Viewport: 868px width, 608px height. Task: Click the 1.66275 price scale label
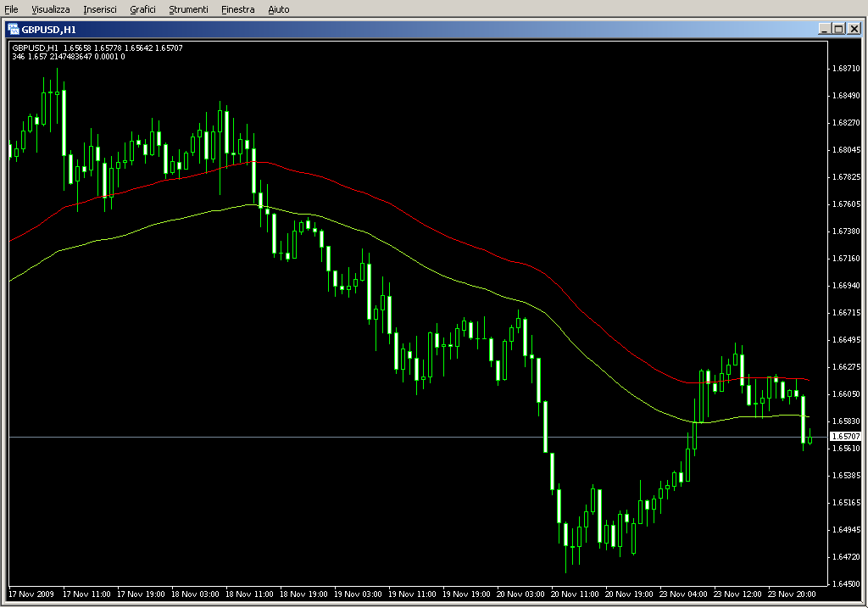[x=847, y=367]
